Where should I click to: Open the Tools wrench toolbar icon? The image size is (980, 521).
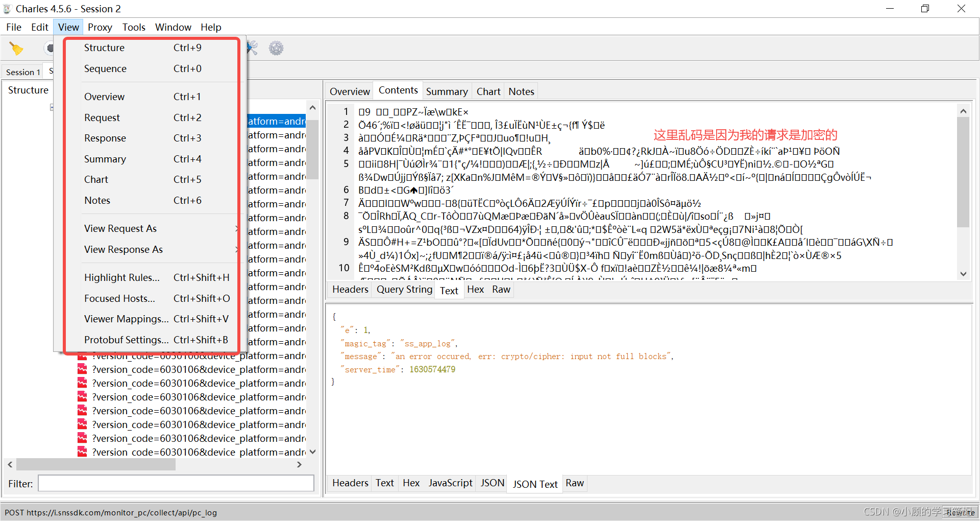tap(252, 49)
